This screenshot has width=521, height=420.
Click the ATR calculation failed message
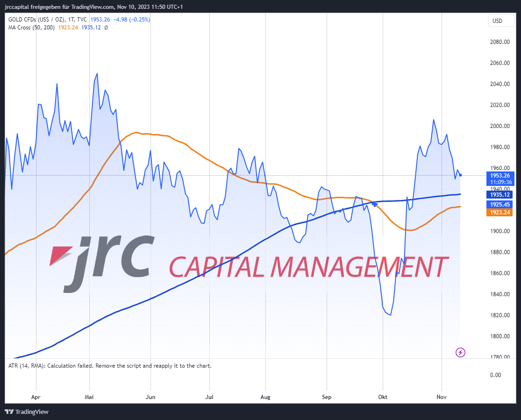[x=110, y=366]
